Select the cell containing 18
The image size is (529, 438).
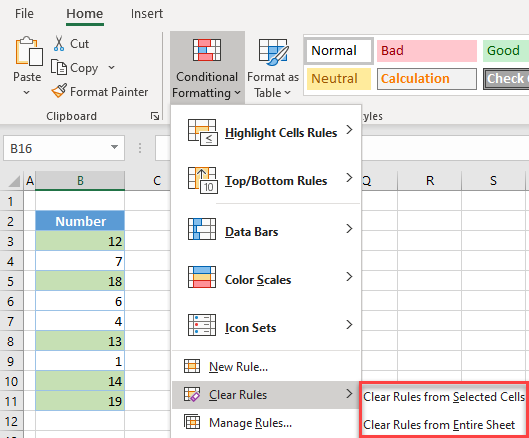(80, 281)
